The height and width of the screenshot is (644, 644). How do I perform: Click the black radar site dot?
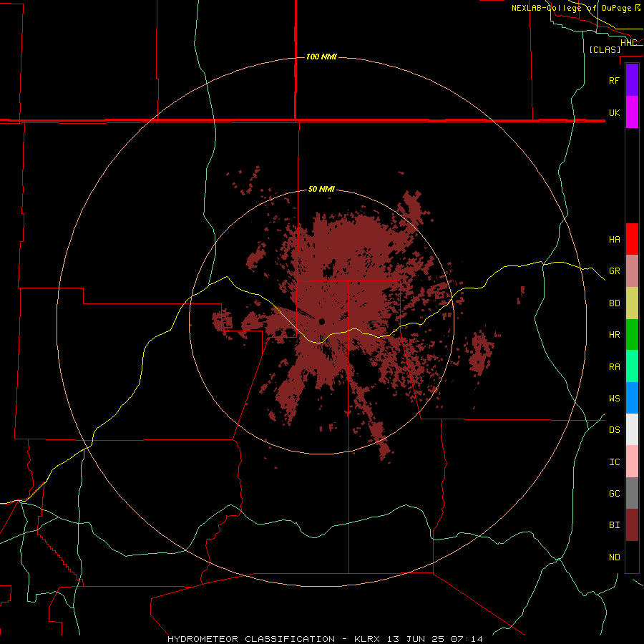321,321
